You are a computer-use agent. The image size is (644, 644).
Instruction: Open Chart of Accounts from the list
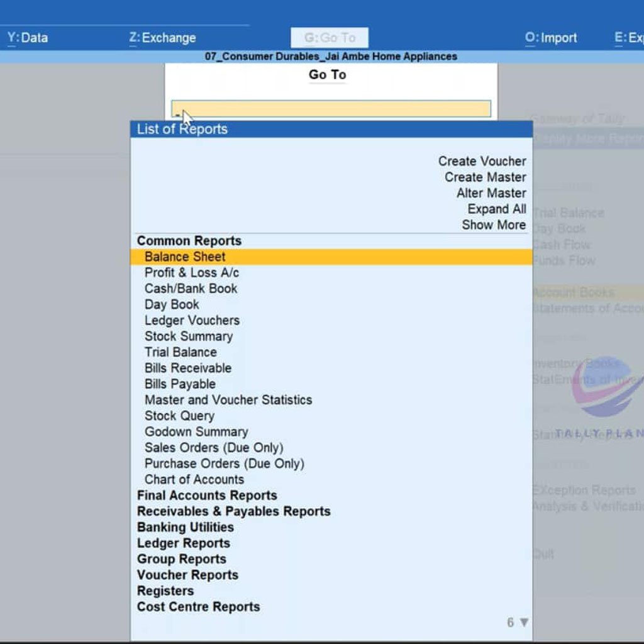tap(194, 479)
